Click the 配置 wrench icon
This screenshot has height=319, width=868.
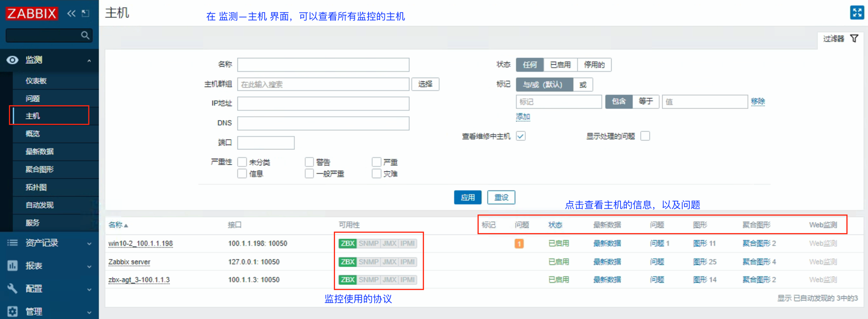coord(13,288)
